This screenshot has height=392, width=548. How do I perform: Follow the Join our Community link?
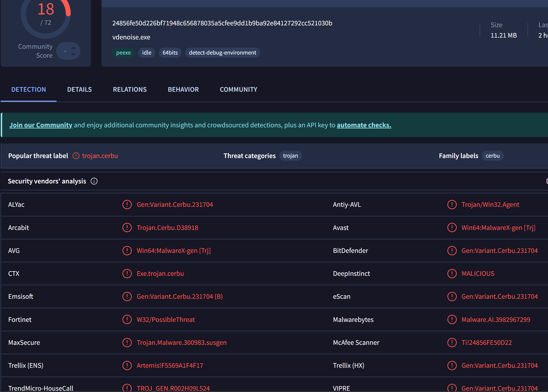pos(41,125)
